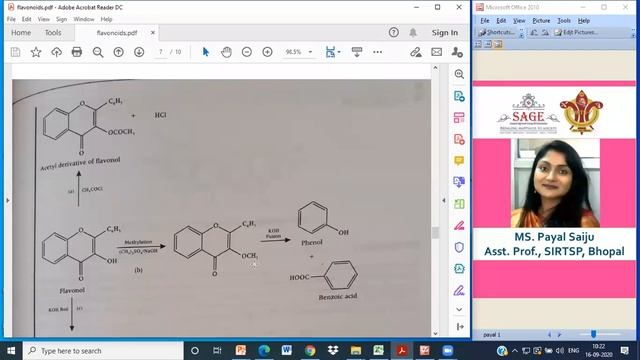
Task: Open Task View on the taskbar
Action: coord(217,351)
